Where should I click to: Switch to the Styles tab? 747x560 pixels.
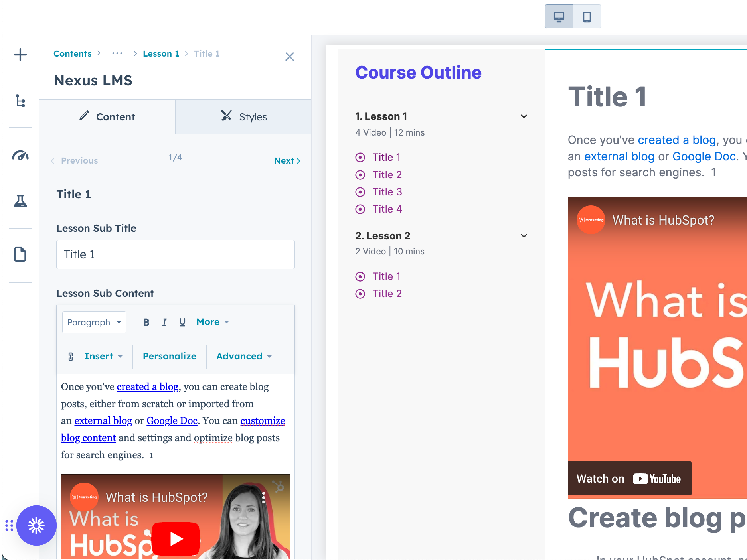243,117
